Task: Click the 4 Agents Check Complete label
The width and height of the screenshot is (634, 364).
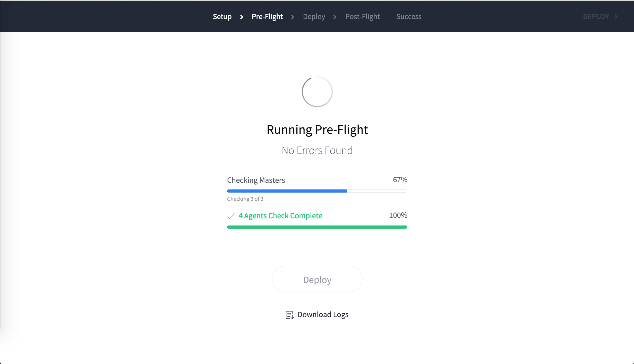Action: click(280, 216)
